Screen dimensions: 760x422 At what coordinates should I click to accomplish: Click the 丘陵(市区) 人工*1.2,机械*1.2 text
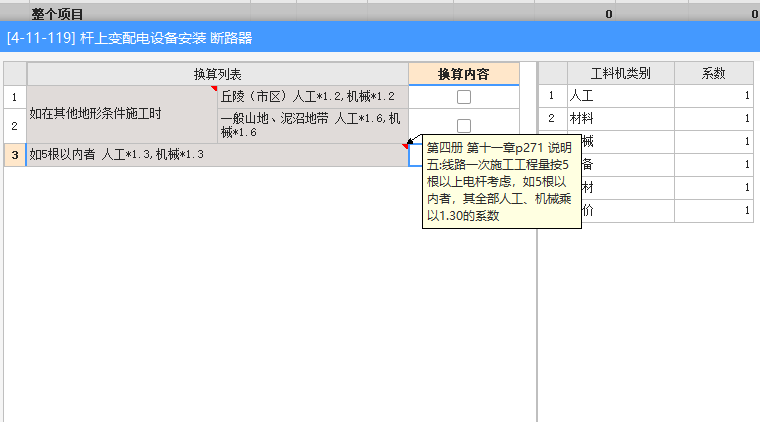308,96
